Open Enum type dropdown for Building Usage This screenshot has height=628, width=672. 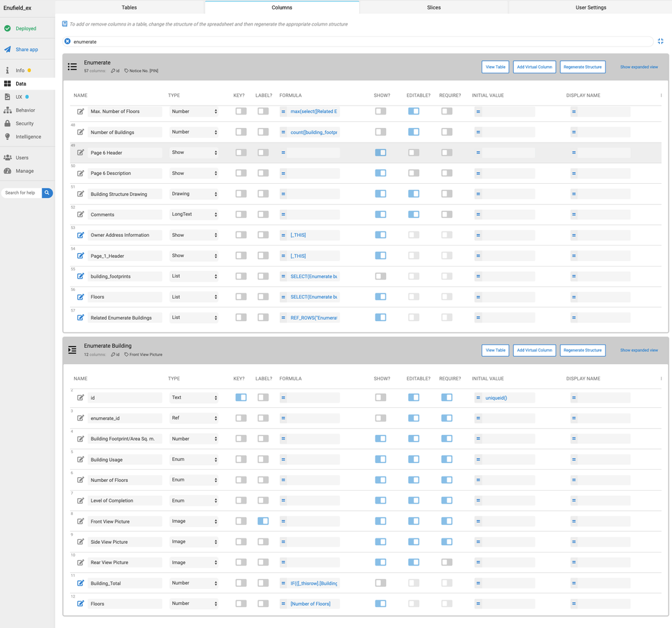click(194, 460)
